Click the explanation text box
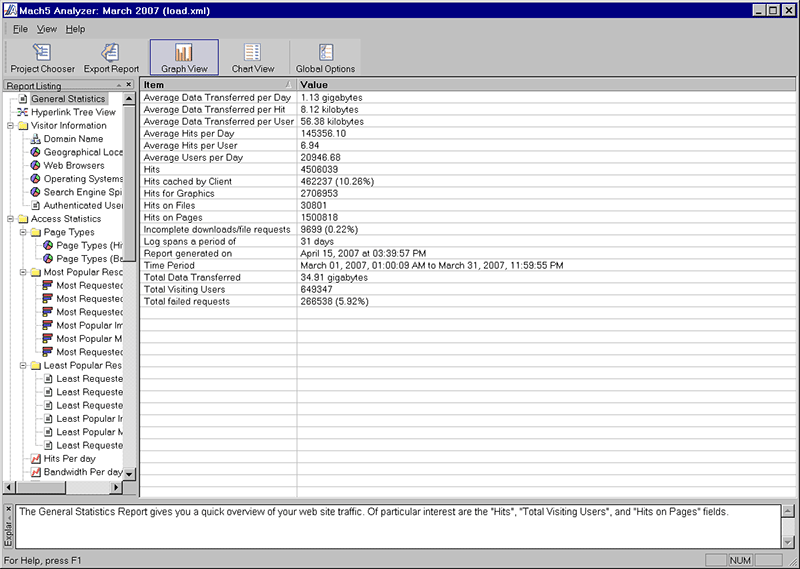Image resolution: width=800 pixels, height=569 pixels. [x=398, y=527]
